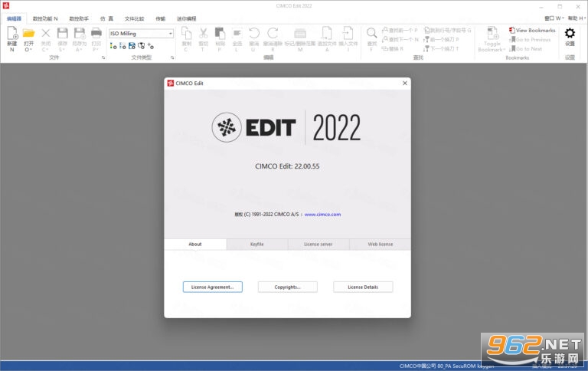Image resolution: width=588 pixels, height=371 pixels.
Task: Expand the 窗口 W window menu
Action: click(x=554, y=18)
